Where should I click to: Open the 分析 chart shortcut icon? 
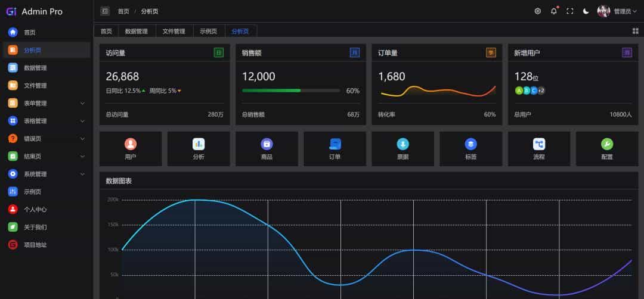click(x=199, y=144)
